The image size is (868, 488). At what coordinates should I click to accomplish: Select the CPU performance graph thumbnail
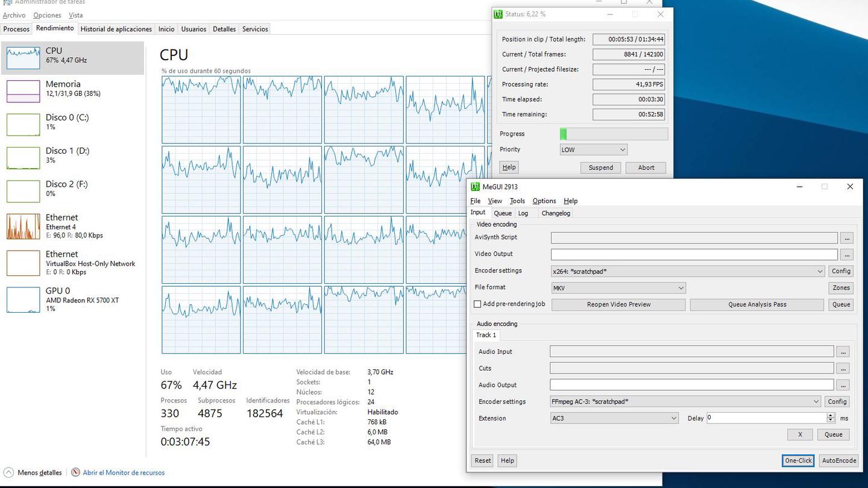pyautogui.click(x=23, y=58)
